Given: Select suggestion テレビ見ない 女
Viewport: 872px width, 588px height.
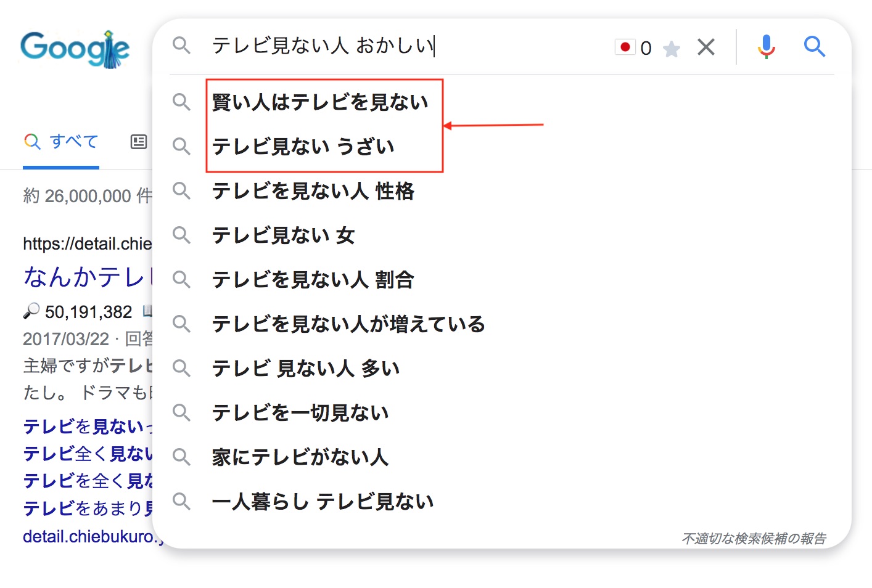Looking at the screenshot, I should pos(283,235).
